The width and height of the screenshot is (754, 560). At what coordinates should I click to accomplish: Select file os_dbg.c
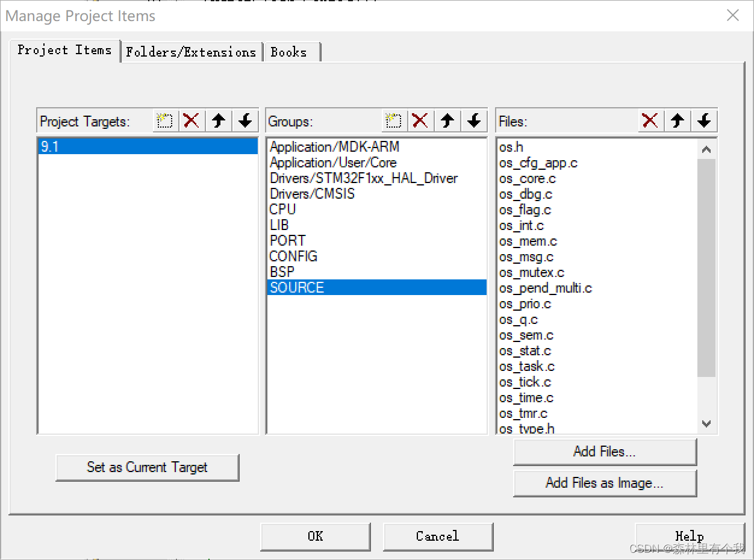[597, 194]
